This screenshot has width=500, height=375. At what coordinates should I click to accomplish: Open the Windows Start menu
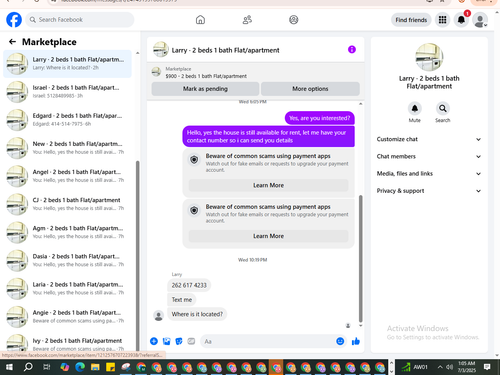click(x=9, y=367)
